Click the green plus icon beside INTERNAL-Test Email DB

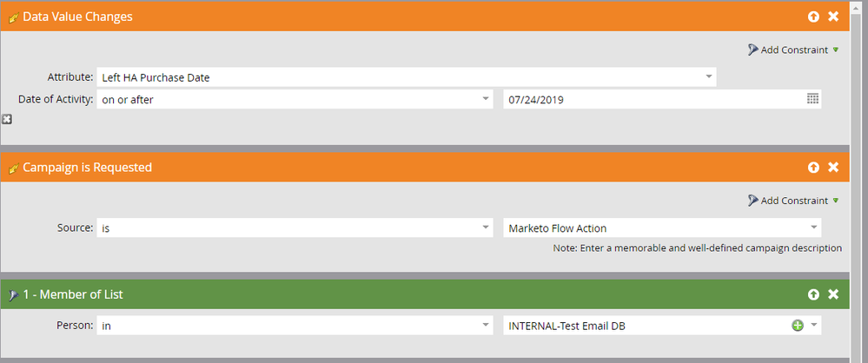[797, 326]
